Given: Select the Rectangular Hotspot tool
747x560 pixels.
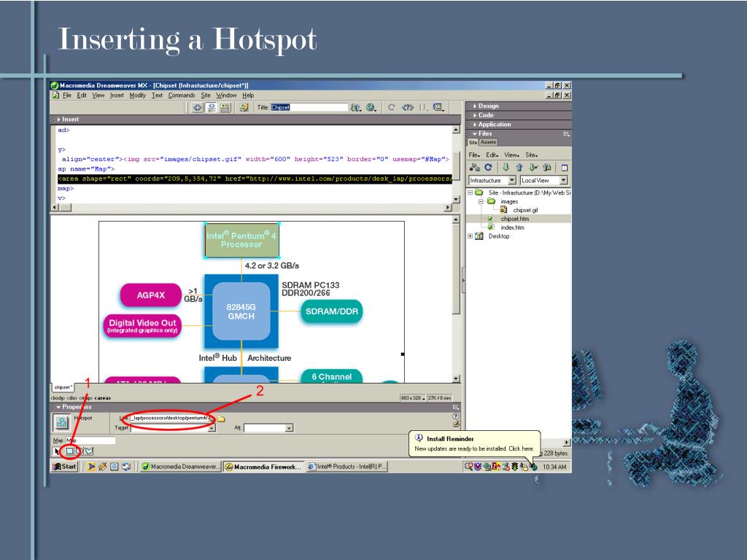Looking at the screenshot, I should [69, 451].
